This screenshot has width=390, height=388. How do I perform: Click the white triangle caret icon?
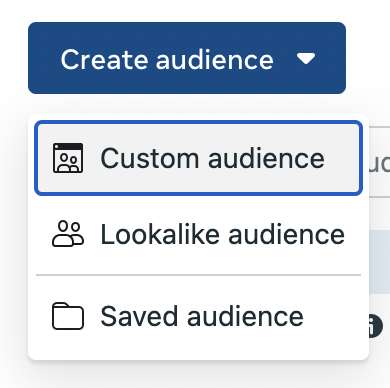tap(306, 59)
